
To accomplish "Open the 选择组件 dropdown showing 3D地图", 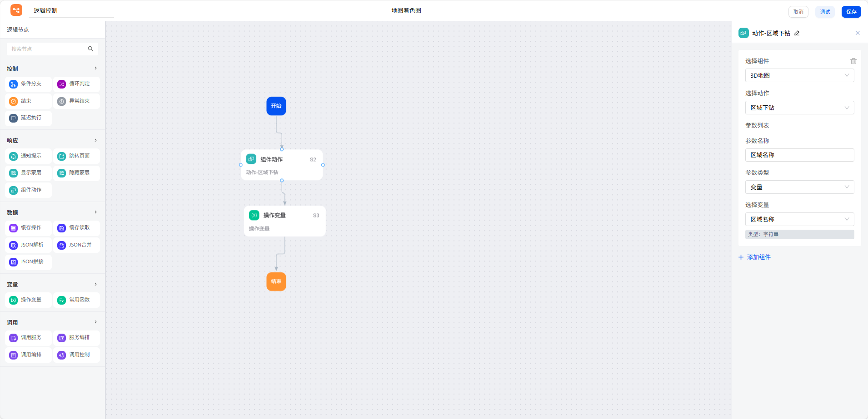I will (x=799, y=75).
